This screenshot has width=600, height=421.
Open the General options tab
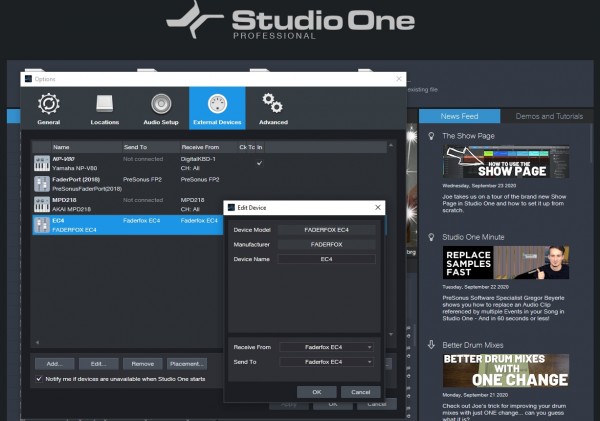tap(49, 109)
